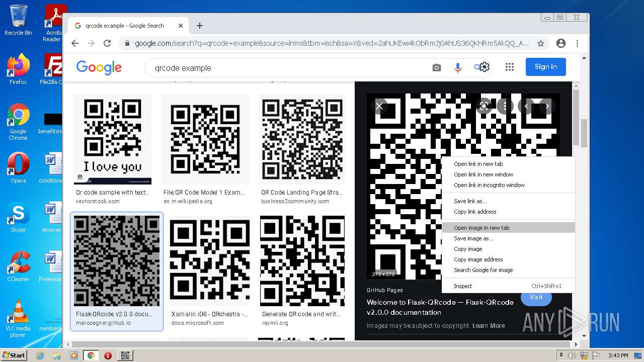This screenshot has width=644, height=362.
Task: Go back with the browser back arrow
Action: point(75,43)
